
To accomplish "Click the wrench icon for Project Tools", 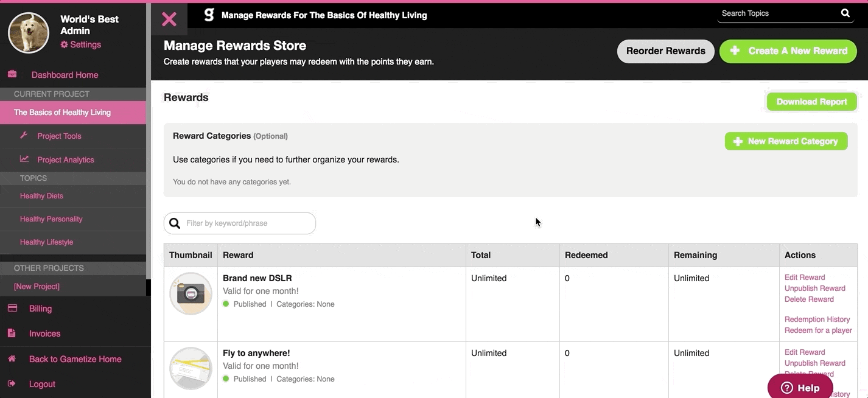I will pyautogui.click(x=24, y=135).
